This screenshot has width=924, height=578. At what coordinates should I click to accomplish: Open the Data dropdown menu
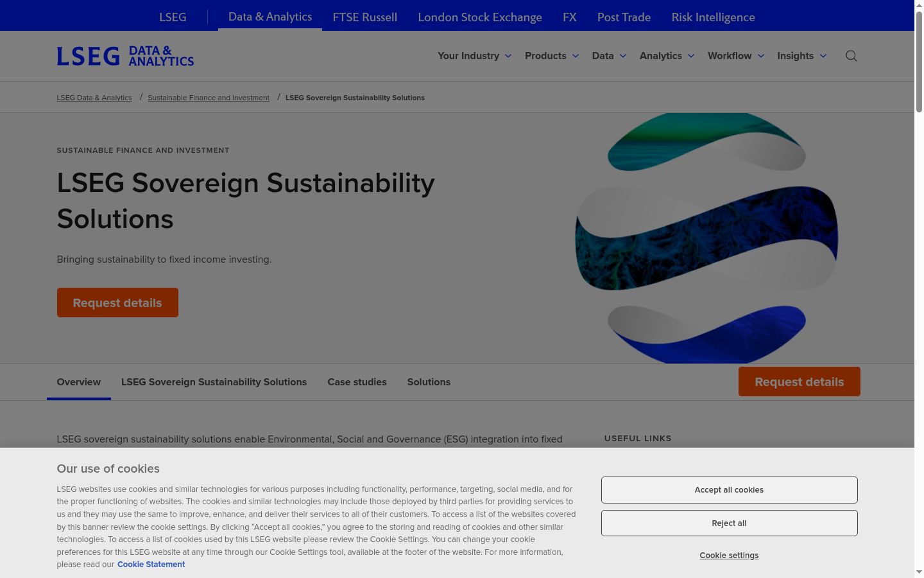pyautogui.click(x=609, y=56)
